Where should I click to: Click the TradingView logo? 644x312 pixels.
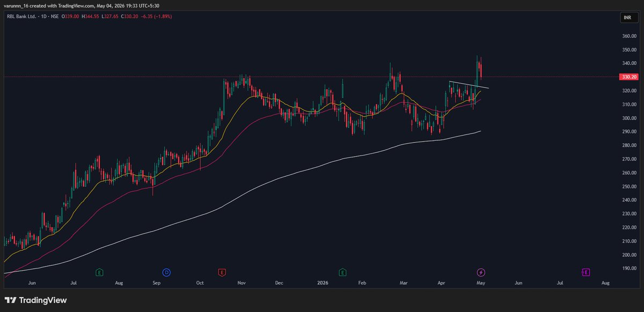point(35,300)
